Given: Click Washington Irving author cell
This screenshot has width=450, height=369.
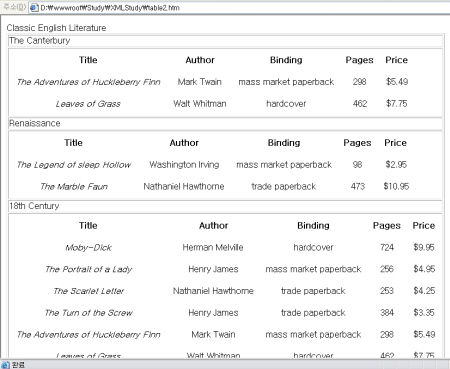Looking at the screenshot, I should pos(184,165).
